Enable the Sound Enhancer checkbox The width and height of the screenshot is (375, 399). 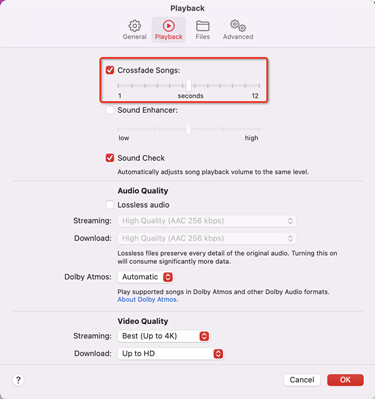click(x=110, y=110)
